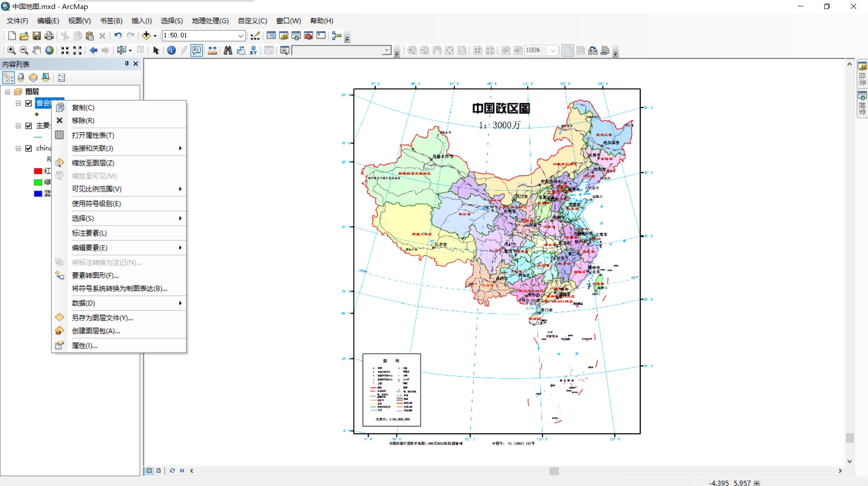868x486 pixels.
Task: Switch to List By Drawing Order
Action: pos(8,78)
